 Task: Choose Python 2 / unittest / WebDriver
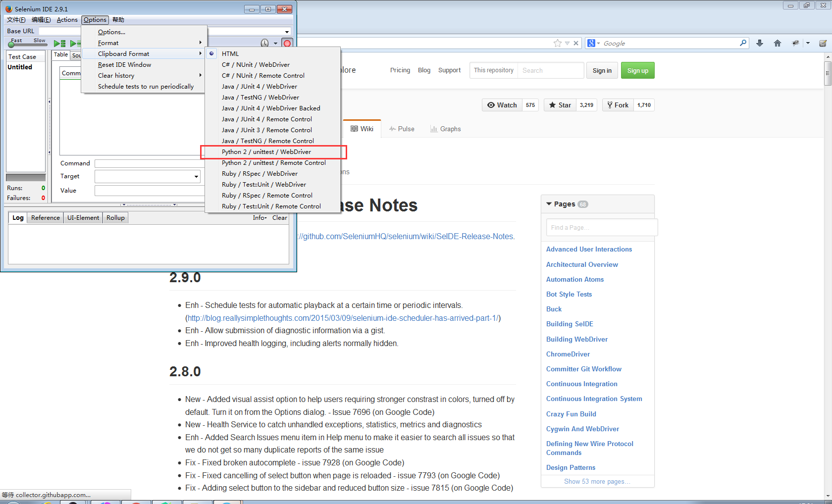click(273, 151)
